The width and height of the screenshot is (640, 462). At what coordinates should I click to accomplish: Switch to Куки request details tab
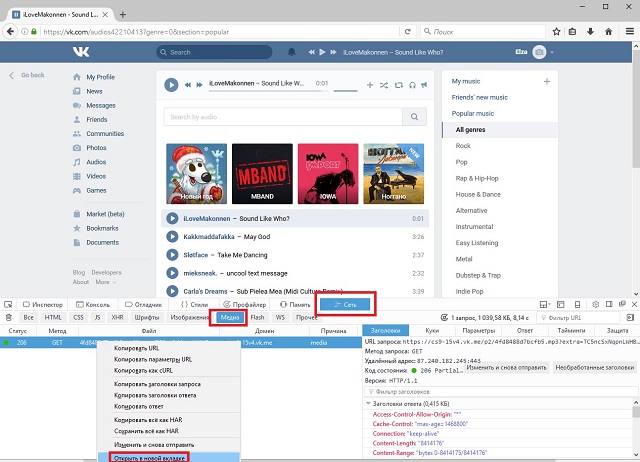(x=432, y=331)
